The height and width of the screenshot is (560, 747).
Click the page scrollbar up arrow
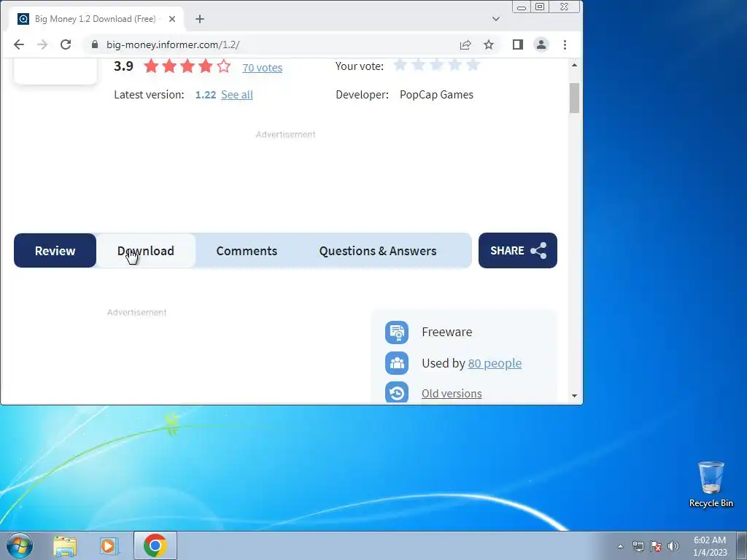tap(575, 65)
